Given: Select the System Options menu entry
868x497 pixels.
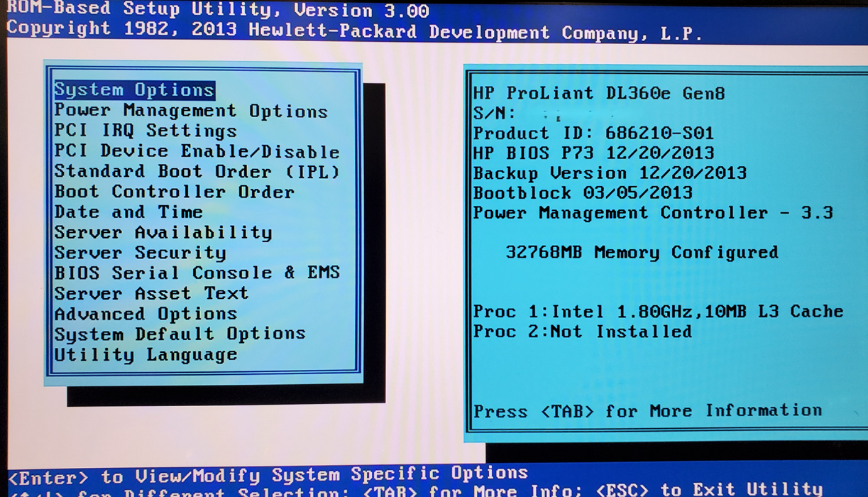Looking at the screenshot, I should (134, 90).
